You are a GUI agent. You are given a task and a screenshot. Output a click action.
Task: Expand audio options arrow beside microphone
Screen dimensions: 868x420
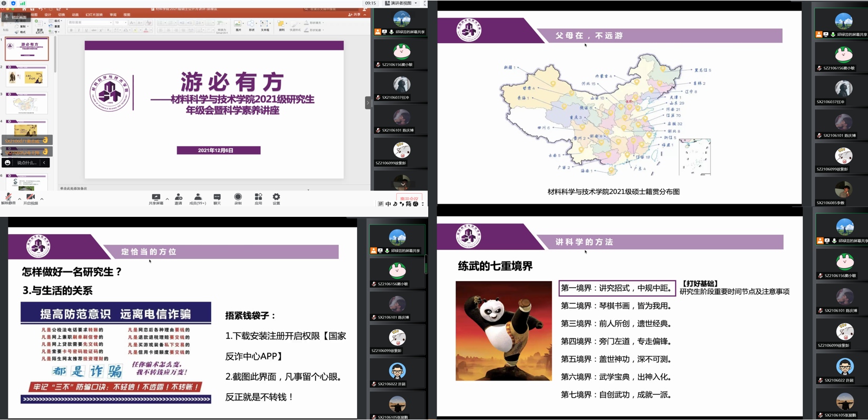click(x=19, y=199)
